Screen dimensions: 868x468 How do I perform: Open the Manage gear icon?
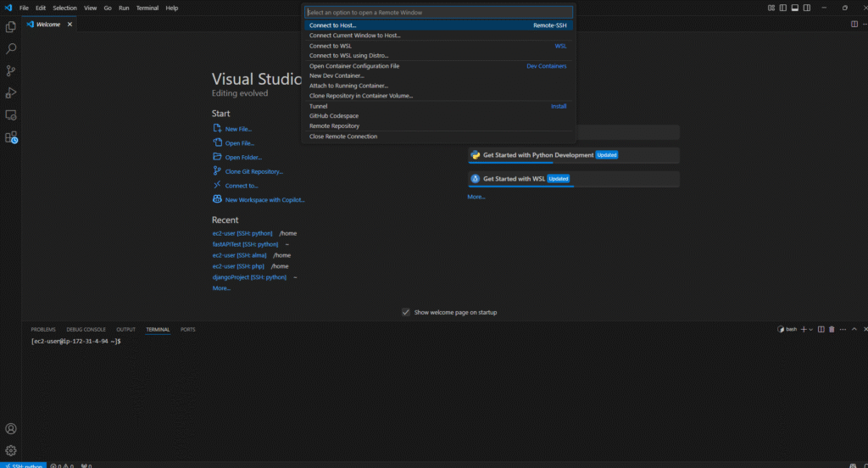pos(11,450)
